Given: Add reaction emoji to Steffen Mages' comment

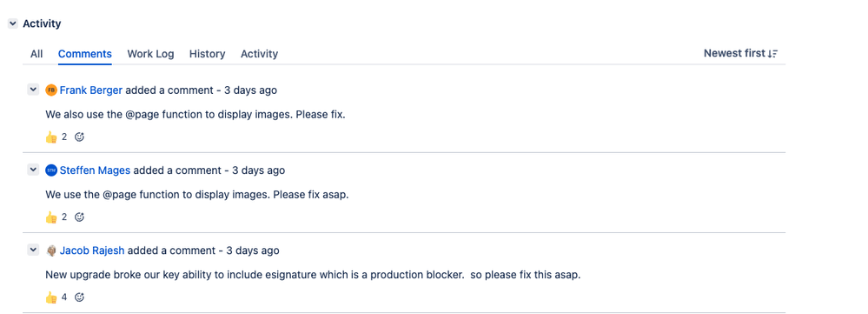Looking at the screenshot, I should [x=79, y=217].
